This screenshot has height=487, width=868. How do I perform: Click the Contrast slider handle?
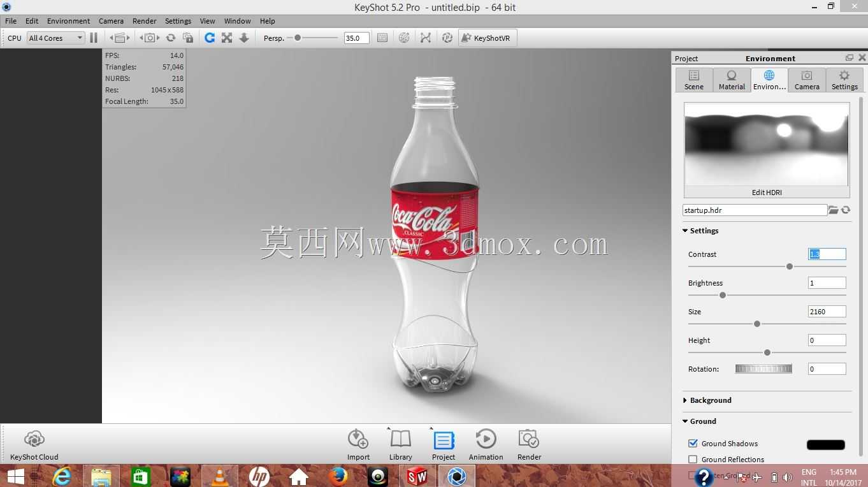790,266
